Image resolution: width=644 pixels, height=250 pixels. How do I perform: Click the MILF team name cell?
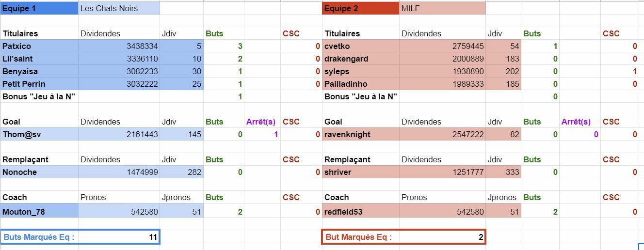coord(442,8)
